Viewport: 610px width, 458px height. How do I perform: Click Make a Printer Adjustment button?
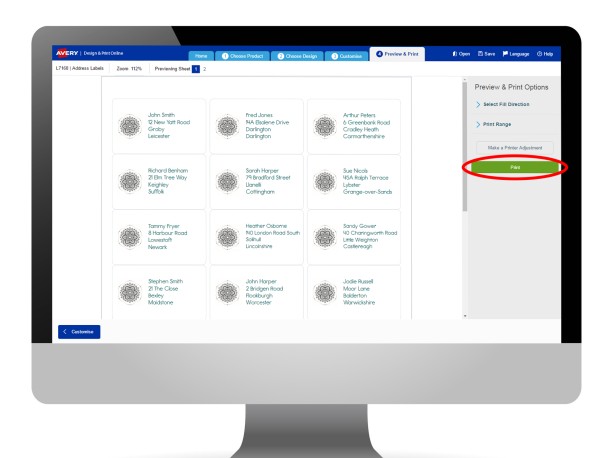point(510,148)
